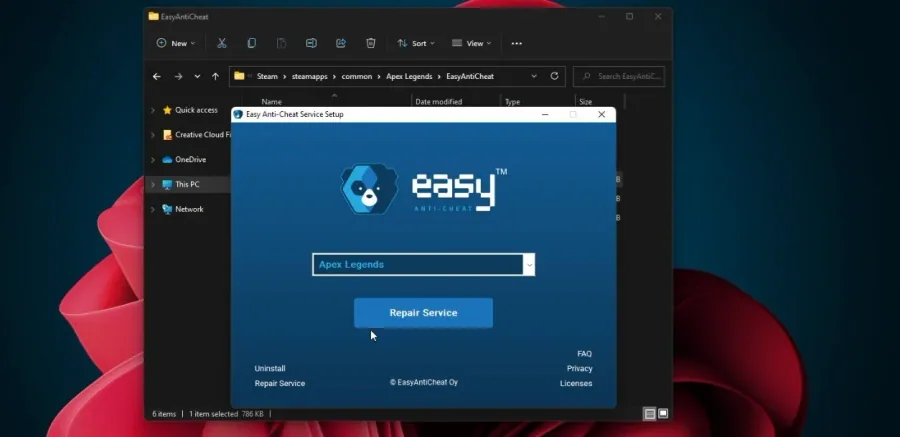
Task: Click the large blue Repair Service button
Action: (x=424, y=313)
